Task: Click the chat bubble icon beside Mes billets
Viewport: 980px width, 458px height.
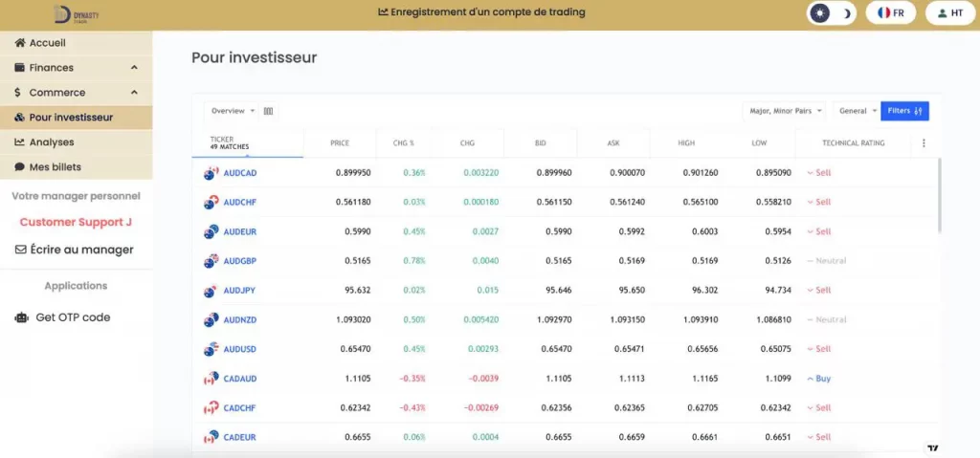Action: click(x=19, y=167)
